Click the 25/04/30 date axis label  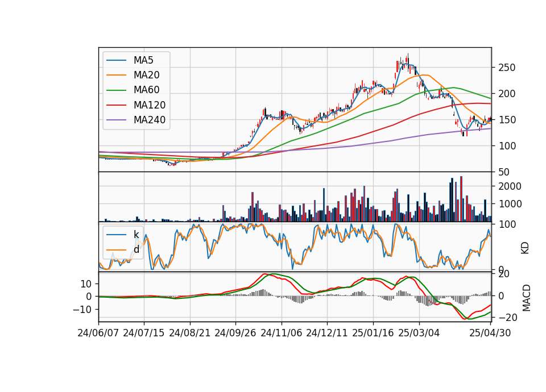[490, 333]
